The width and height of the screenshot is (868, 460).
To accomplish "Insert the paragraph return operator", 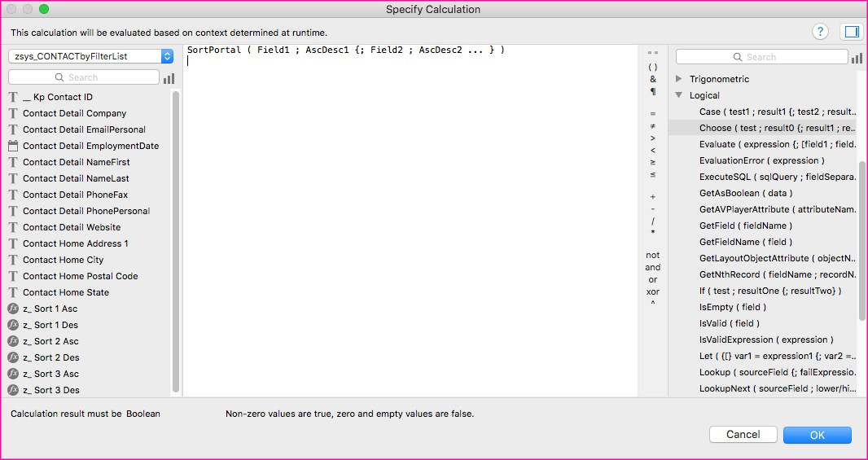I will click(653, 92).
